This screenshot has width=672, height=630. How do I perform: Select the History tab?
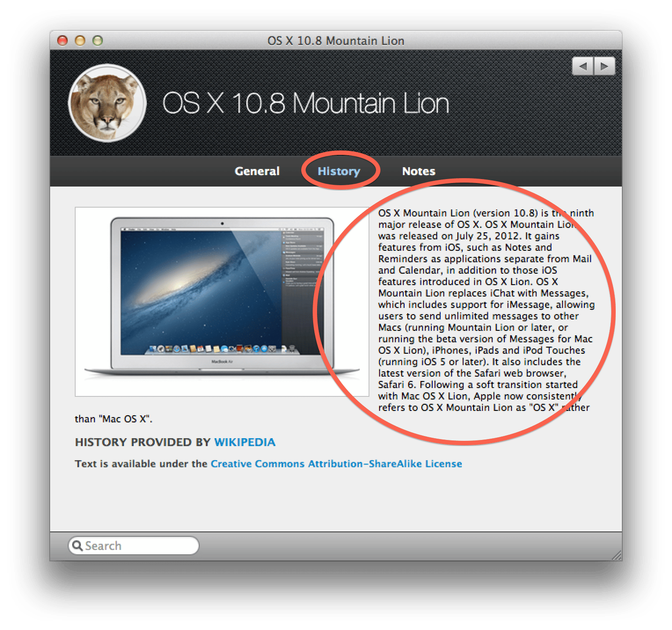[x=339, y=171]
